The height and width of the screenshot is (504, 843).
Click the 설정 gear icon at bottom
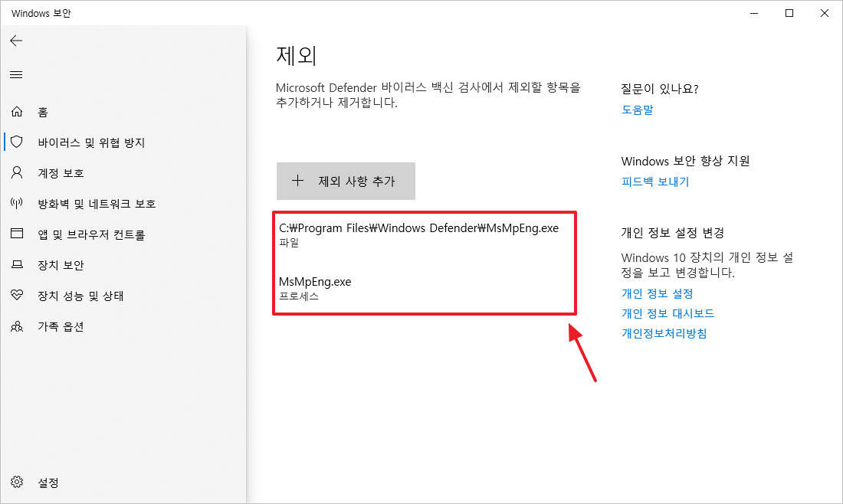click(17, 483)
